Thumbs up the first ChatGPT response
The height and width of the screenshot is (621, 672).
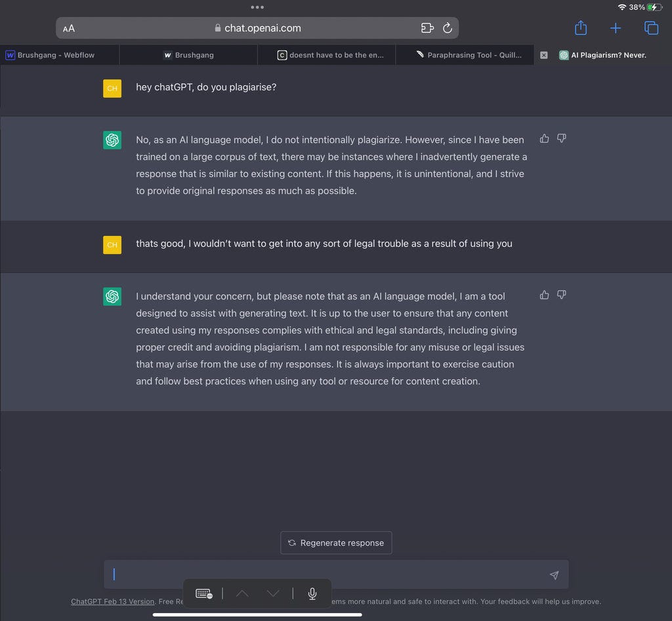(544, 138)
